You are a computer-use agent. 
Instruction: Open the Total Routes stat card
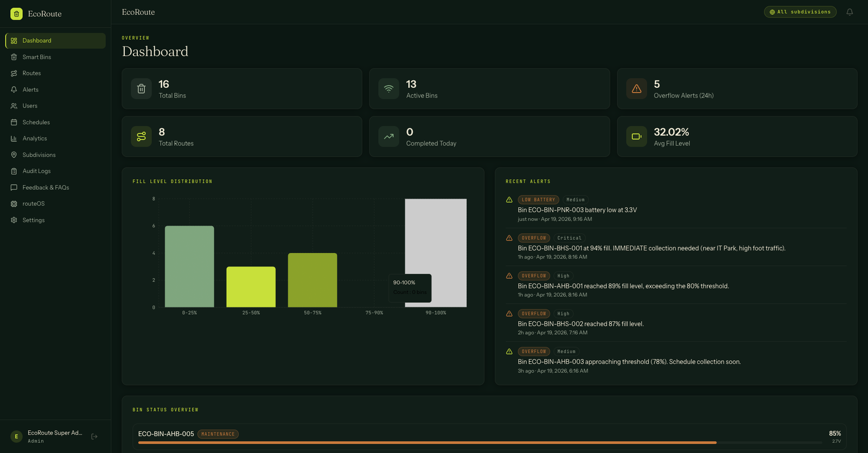pyautogui.click(x=242, y=136)
